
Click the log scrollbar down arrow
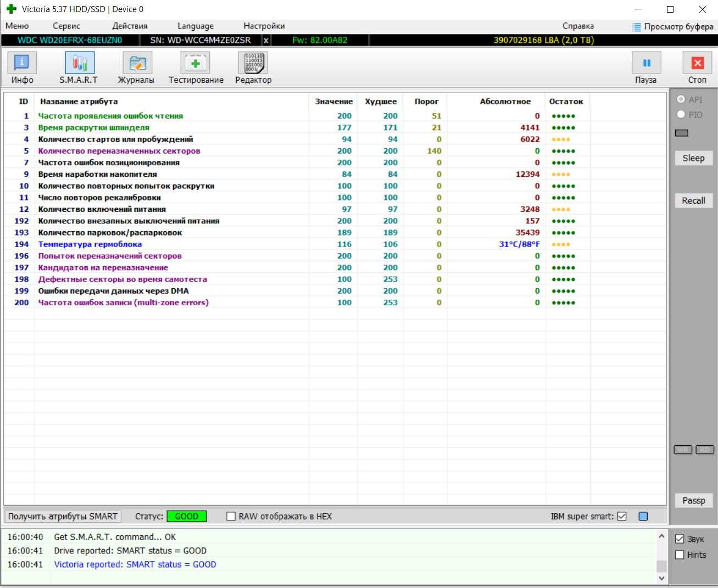click(661, 578)
